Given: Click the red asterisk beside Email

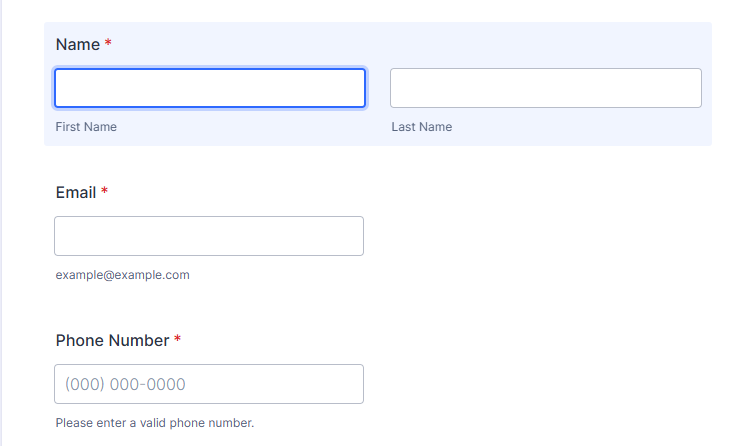Looking at the screenshot, I should pyautogui.click(x=104, y=193).
